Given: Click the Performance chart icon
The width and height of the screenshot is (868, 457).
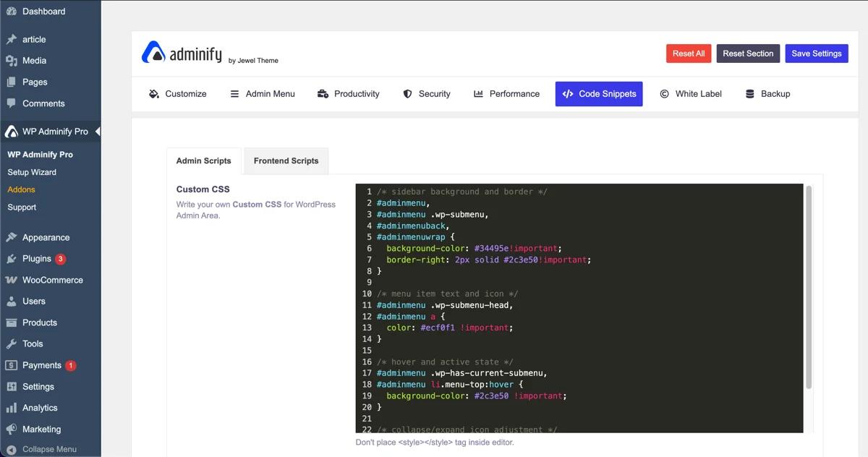Looking at the screenshot, I should coord(478,94).
